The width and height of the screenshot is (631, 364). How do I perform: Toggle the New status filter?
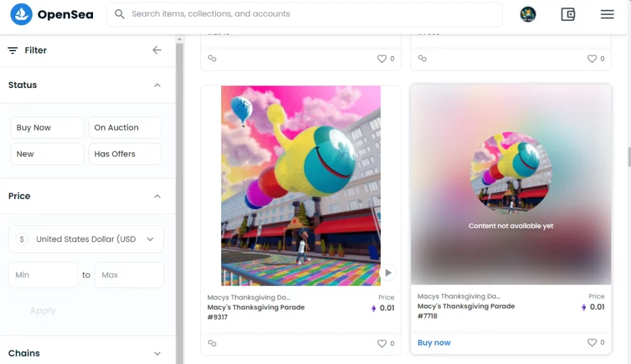click(47, 154)
